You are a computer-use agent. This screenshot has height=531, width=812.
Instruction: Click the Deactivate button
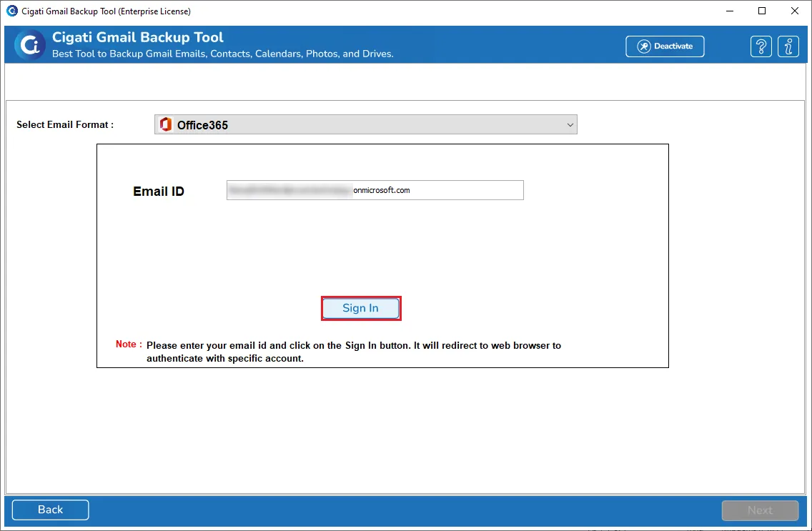pyautogui.click(x=665, y=46)
